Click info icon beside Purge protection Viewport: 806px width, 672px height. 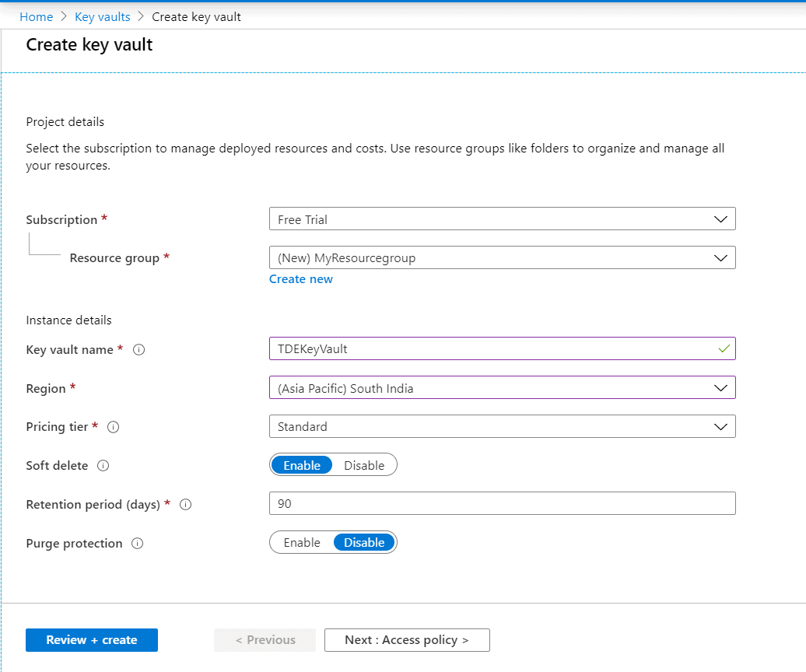(x=138, y=544)
